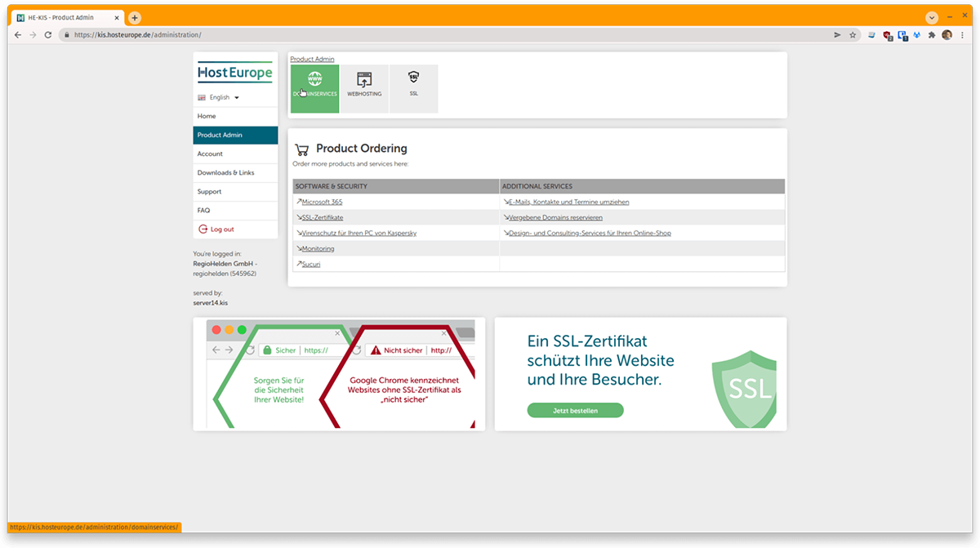Open the SSL product tile
This screenshot has width=980, height=548.
coord(413,88)
